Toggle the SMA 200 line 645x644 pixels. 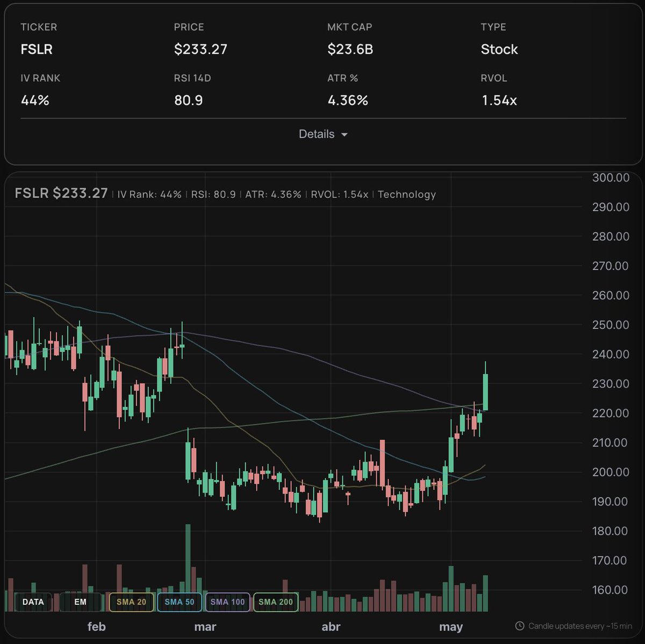point(276,602)
